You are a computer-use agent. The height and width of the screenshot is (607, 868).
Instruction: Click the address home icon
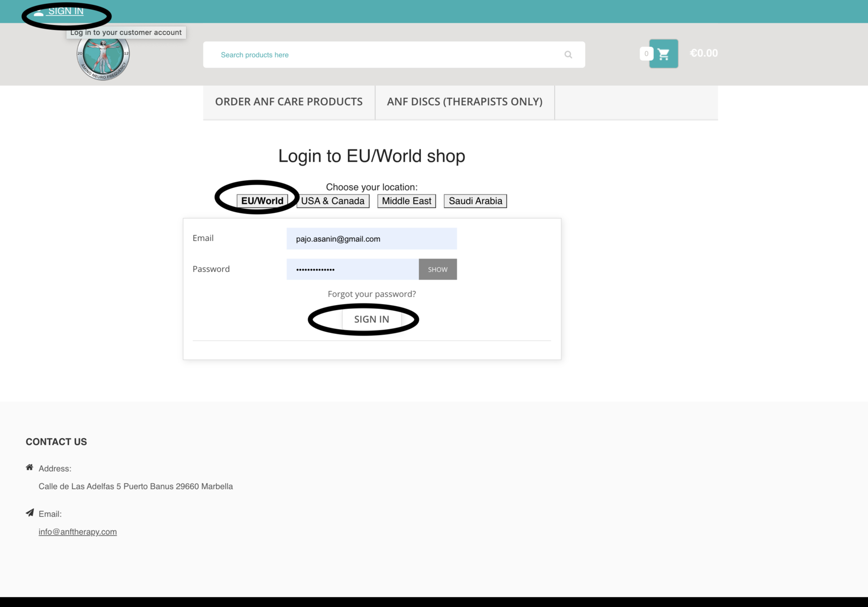pos(30,467)
